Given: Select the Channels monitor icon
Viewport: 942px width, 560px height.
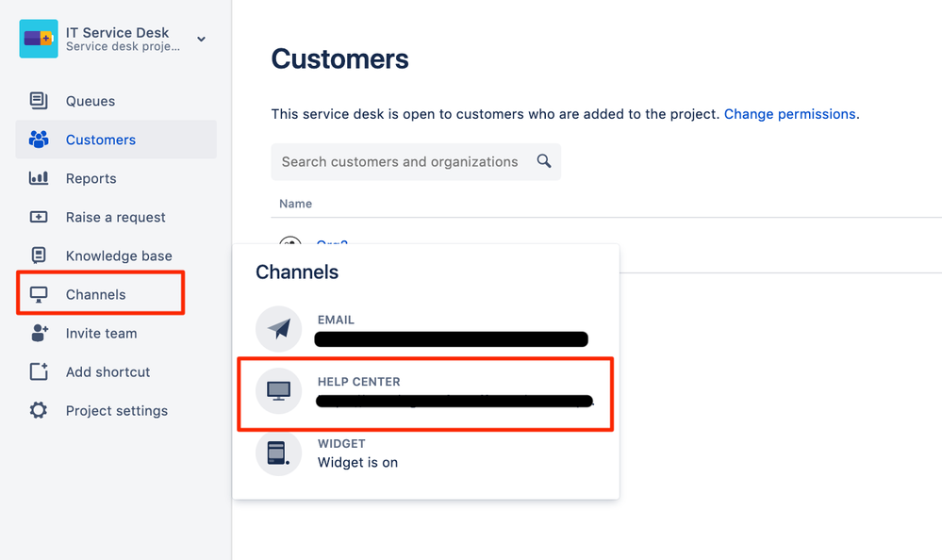Looking at the screenshot, I should (38, 293).
